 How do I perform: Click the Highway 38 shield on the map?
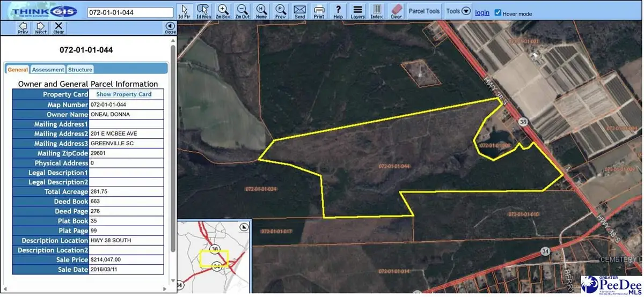pos(523,122)
